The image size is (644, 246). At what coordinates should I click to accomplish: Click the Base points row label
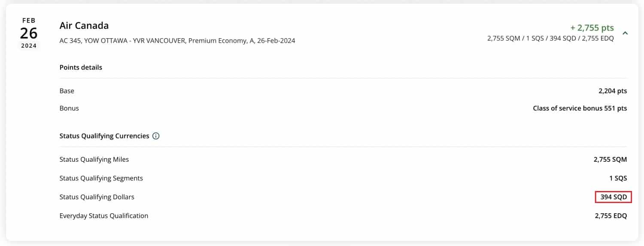click(x=67, y=91)
